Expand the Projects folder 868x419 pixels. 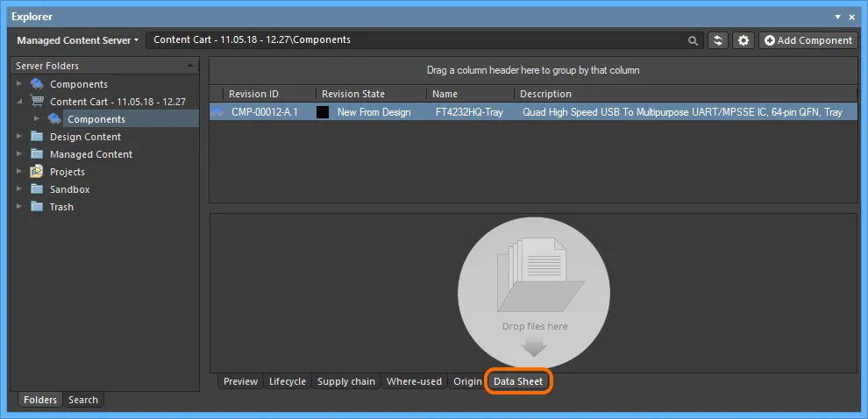pos(20,172)
